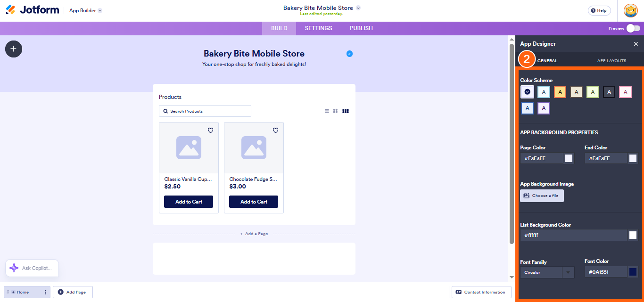Open the Font Family dropdown
Viewport: 644px width, 302px height.
(x=547, y=272)
